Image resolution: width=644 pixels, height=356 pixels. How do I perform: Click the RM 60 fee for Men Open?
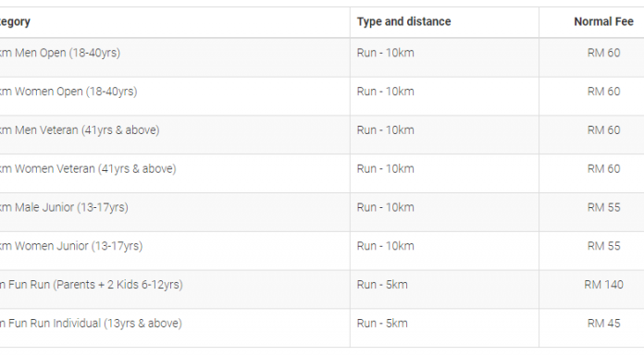[x=603, y=53]
